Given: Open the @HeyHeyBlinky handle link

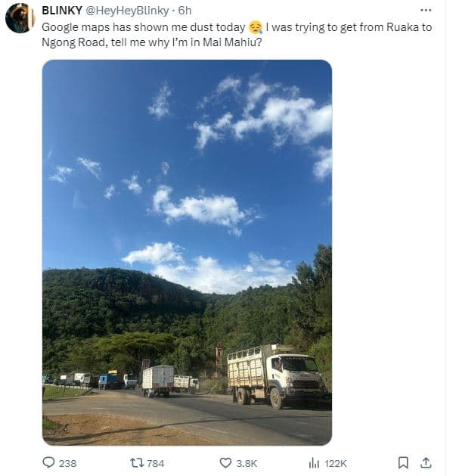Looking at the screenshot, I should pos(125,11).
